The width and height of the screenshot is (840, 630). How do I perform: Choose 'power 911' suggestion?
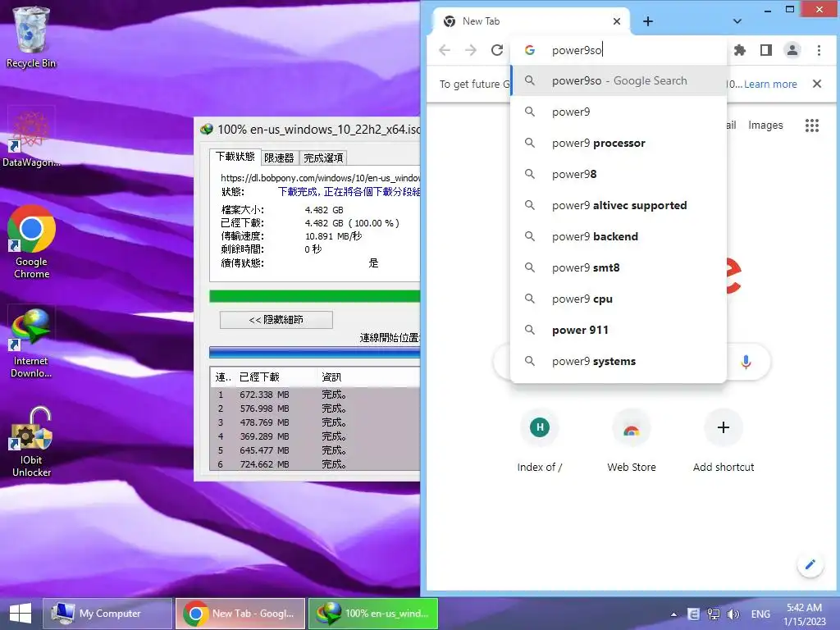tap(619, 330)
